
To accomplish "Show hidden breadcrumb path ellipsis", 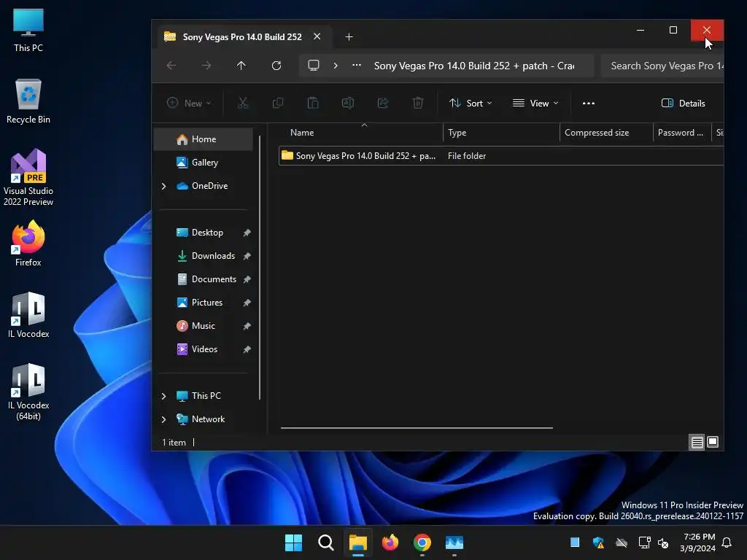I will (356, 66).
